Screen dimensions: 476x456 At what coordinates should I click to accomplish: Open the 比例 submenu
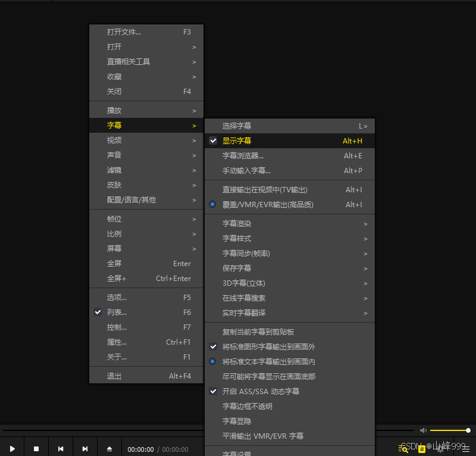point(146,234)
